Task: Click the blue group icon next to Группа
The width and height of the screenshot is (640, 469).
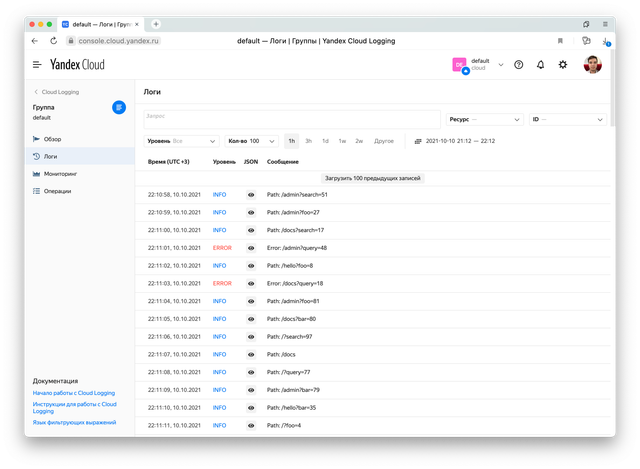Action: [119, 107]
